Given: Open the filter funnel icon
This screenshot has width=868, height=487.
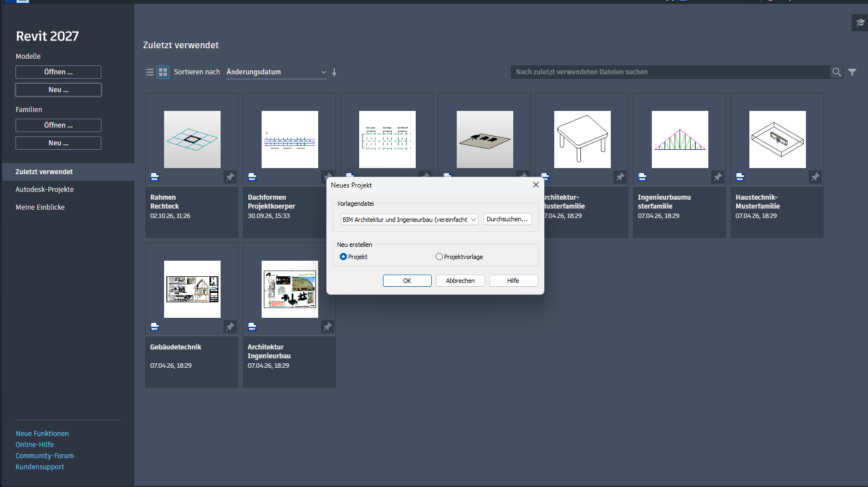Looking at the screenshot, I should (852, 72).
